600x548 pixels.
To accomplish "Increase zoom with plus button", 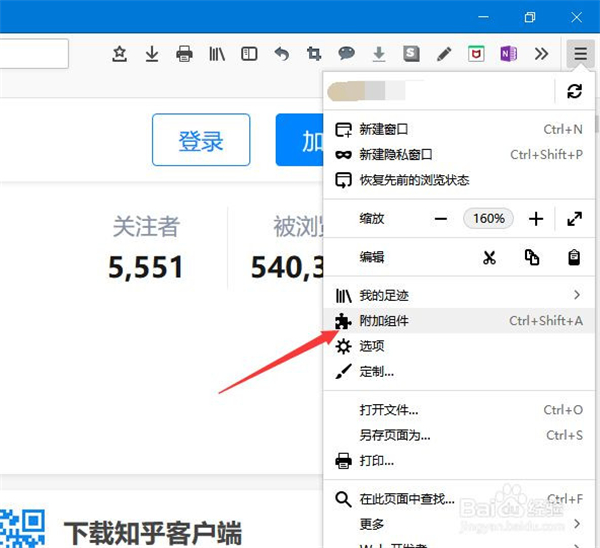I will (536, 219).
